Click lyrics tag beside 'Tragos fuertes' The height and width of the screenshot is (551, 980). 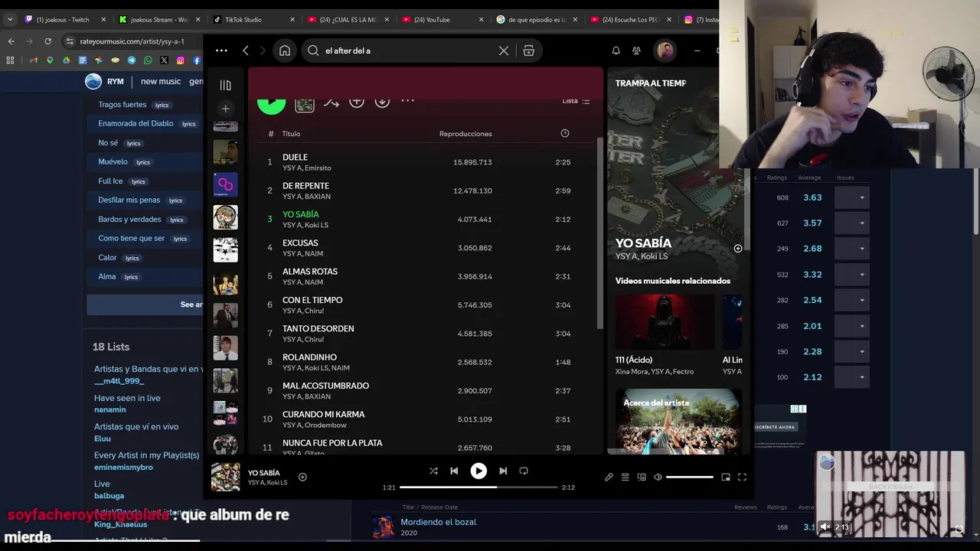pyautogui.click(x=162, y=105)
